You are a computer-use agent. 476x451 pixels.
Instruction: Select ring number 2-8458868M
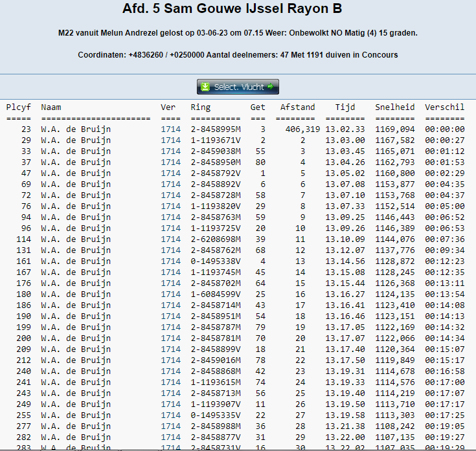(x=216, y=371)
